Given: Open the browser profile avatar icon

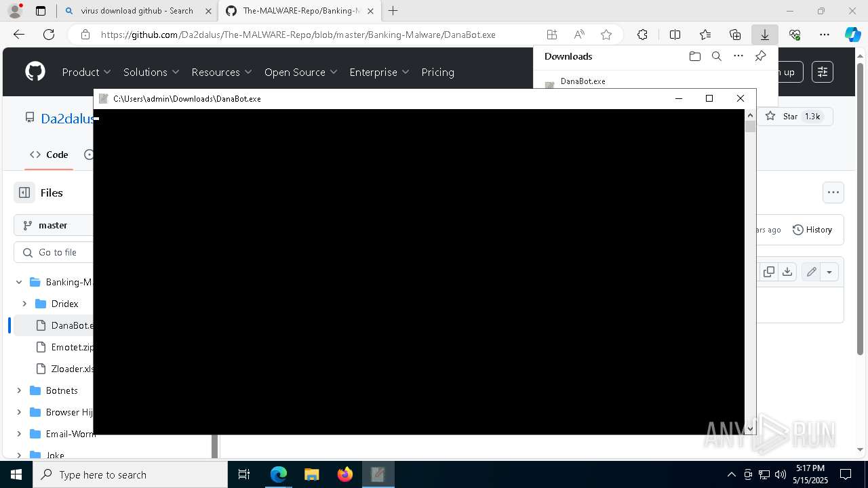Looking at the screenshot, I should pyautogui.click(x=15, y=11).
